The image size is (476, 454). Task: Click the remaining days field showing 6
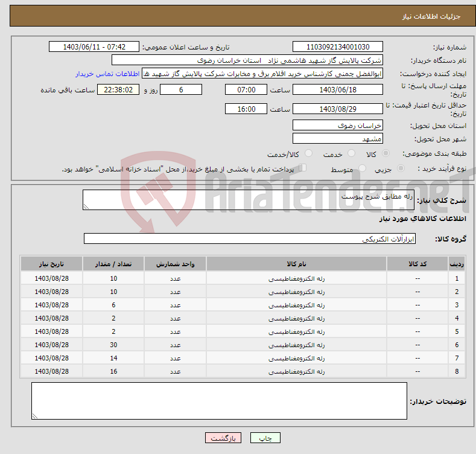click(x=181, y=89)
